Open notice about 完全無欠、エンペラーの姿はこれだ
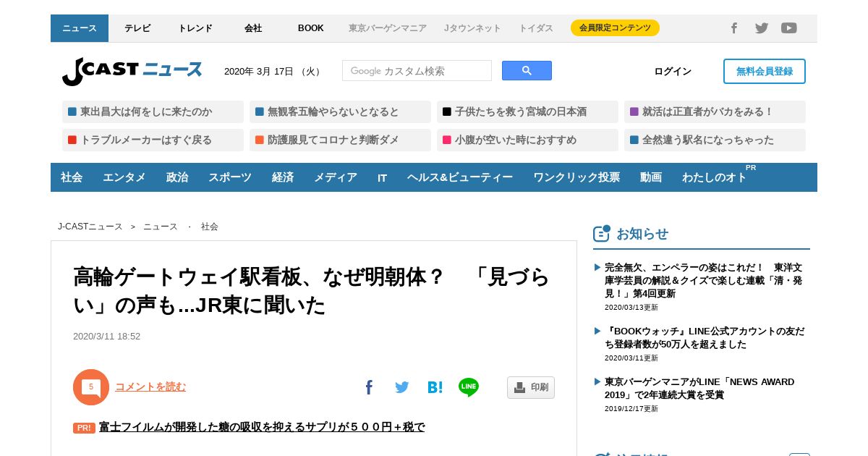The image size is (868, 456). click(x=705, y=280)
